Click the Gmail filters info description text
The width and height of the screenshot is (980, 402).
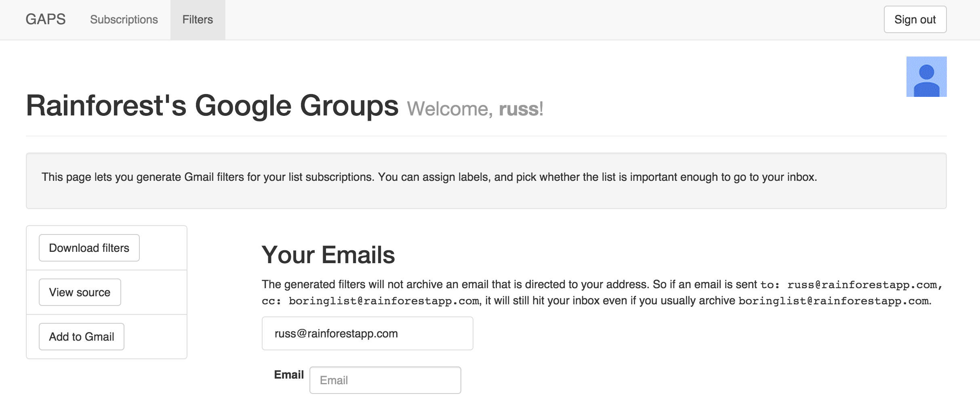(x=429, y=177)
